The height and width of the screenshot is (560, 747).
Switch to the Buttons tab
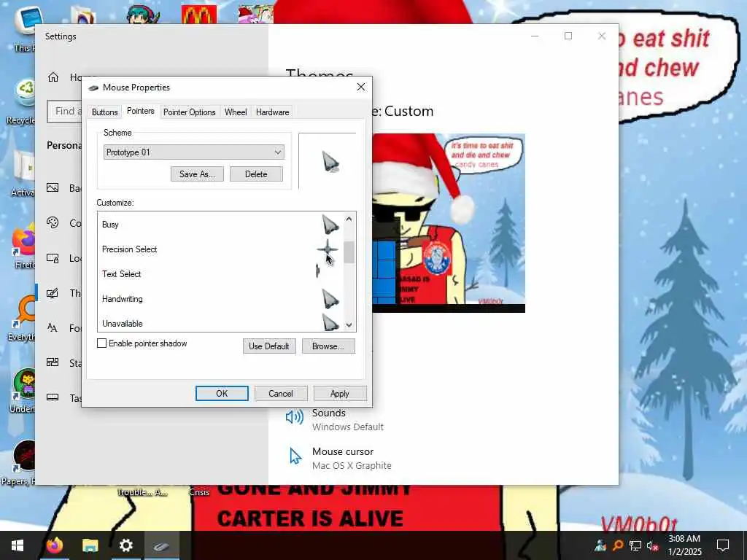pyautogui.click(x=104, y=112)
